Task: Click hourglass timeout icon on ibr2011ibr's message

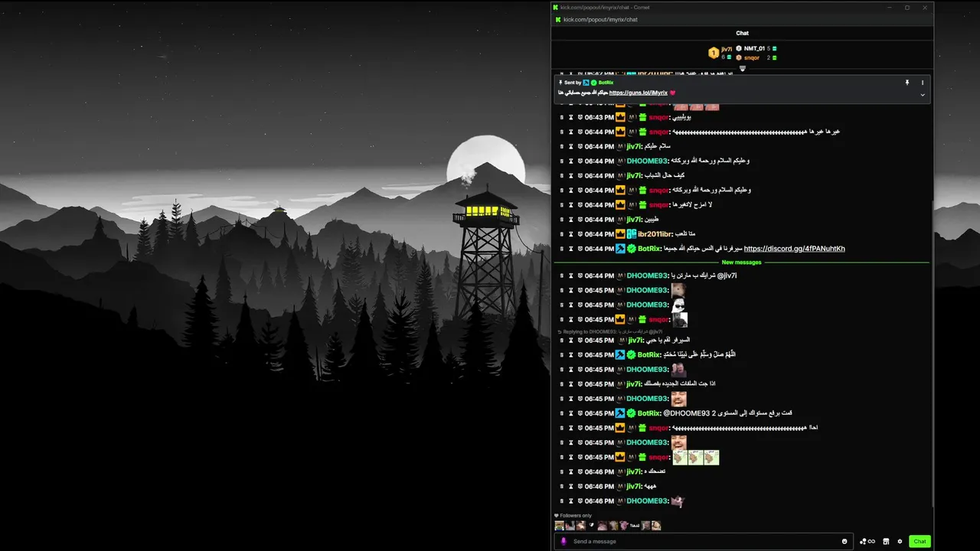Action: 570,234
